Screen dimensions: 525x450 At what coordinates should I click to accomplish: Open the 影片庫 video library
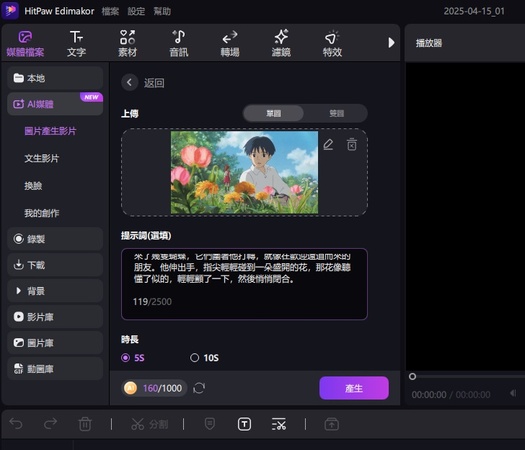click(x=55, y=317)
